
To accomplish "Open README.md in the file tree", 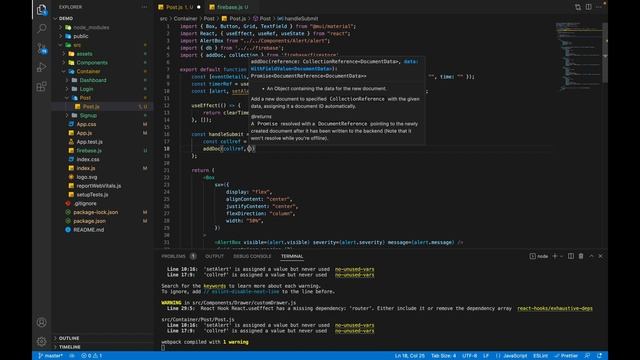I will point(102,230).
